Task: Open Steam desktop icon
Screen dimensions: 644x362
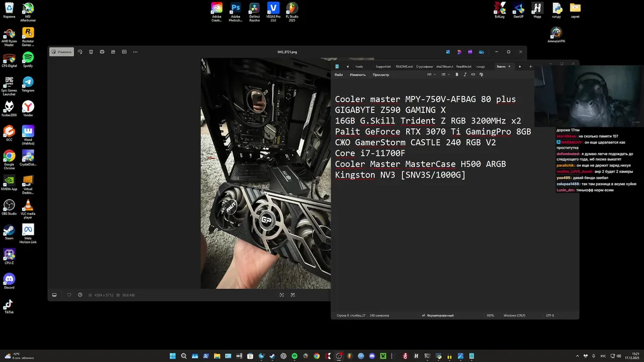Action: point(9,232)
